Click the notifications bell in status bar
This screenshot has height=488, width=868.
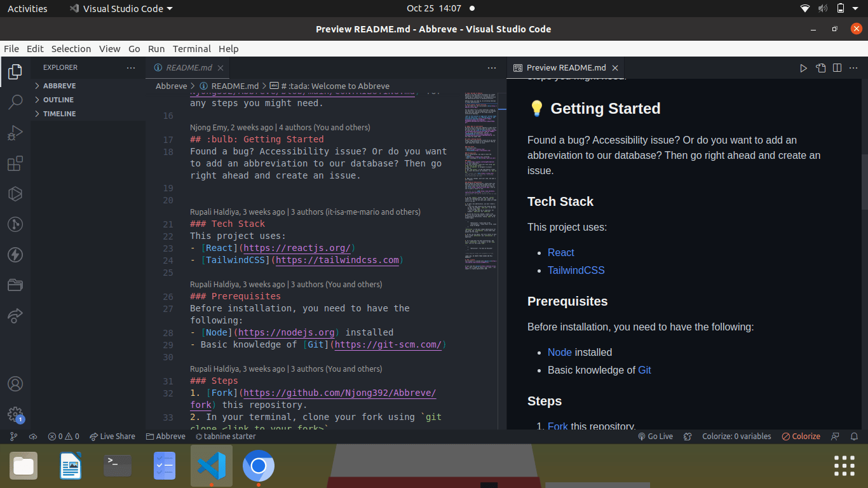[855, 437]
